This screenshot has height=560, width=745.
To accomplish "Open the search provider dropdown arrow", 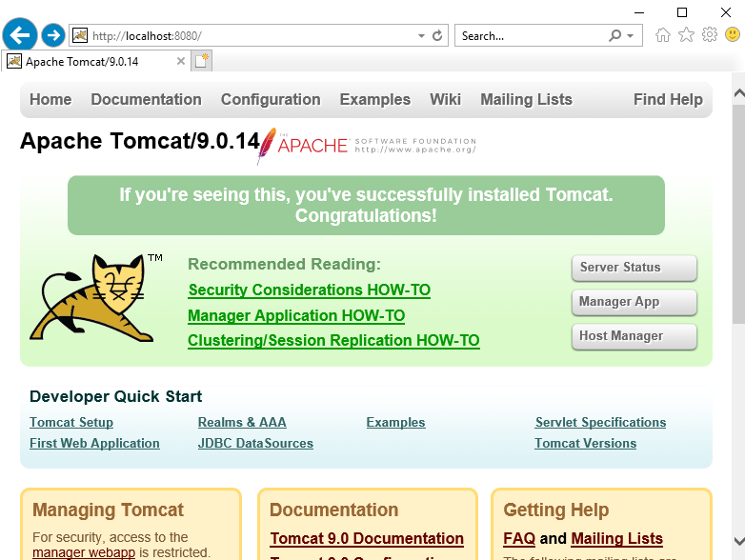I will pyautogui.click(x=631, y=35).
